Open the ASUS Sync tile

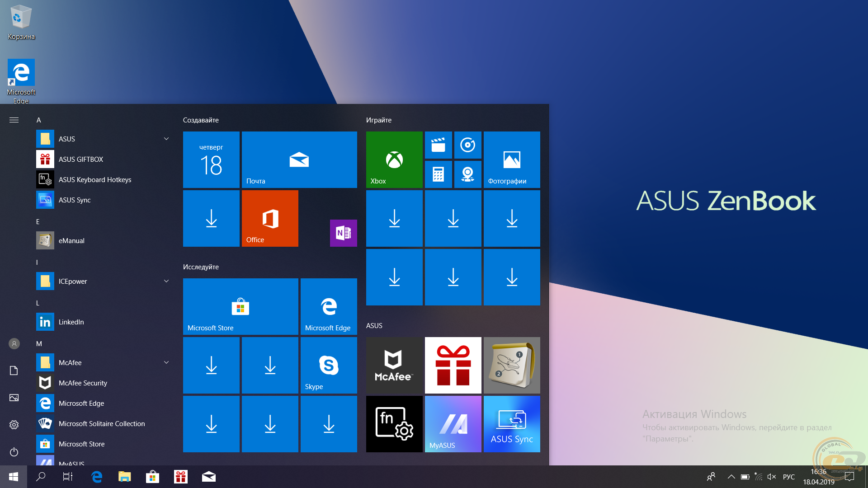pyautogui.click(x=512, y=424)
